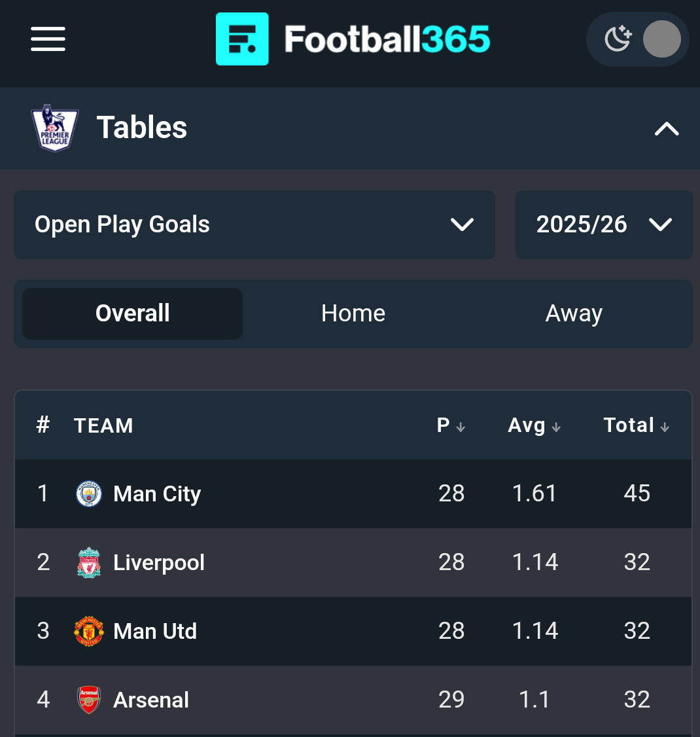Sort table by Total column
The width and height of the screenshot is (700, 737).
click(636, 425)
